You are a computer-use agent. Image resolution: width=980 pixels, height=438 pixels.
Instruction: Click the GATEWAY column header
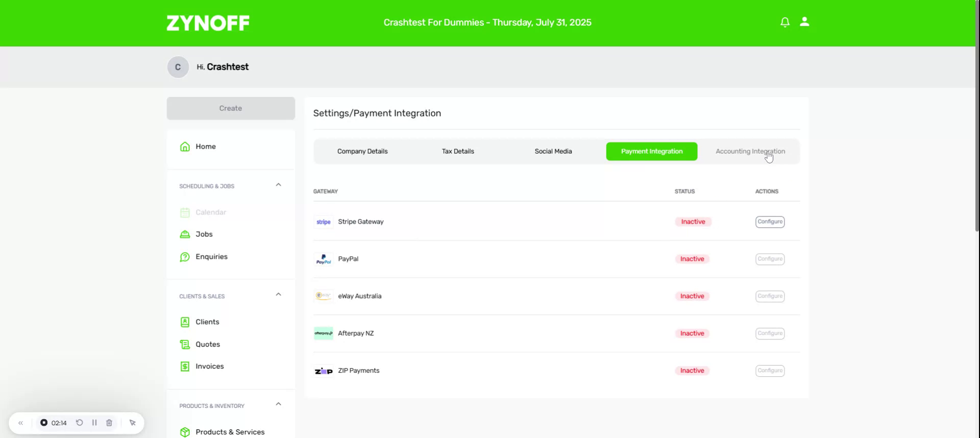[326, 191]
